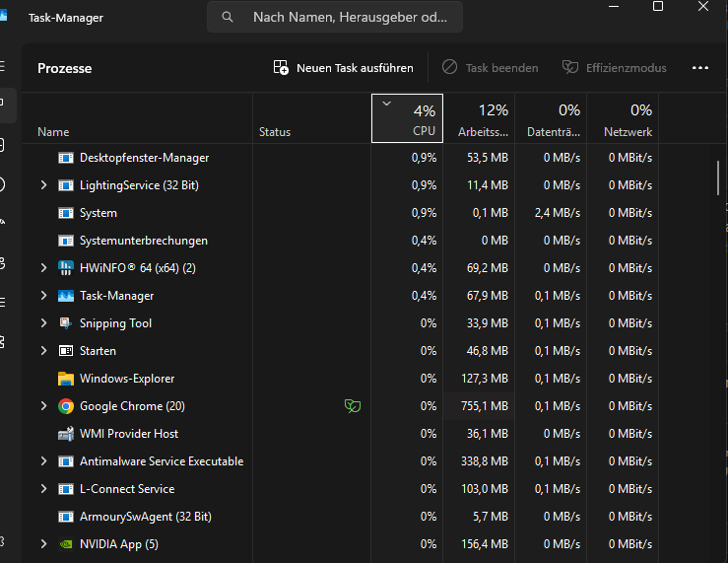Image resolution: width=728 pixels, height=563 pixels.
Task: Sort by the Name column header
Action: point(137,118)
